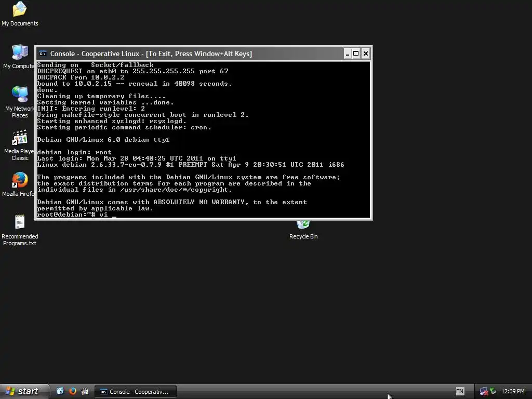
Task: Close the Cooperative Linux console window
Action: point(365,54)
